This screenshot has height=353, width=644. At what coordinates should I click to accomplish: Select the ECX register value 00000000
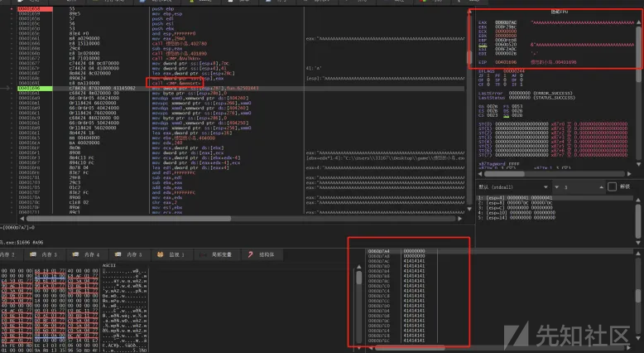(x=506, y=31)
